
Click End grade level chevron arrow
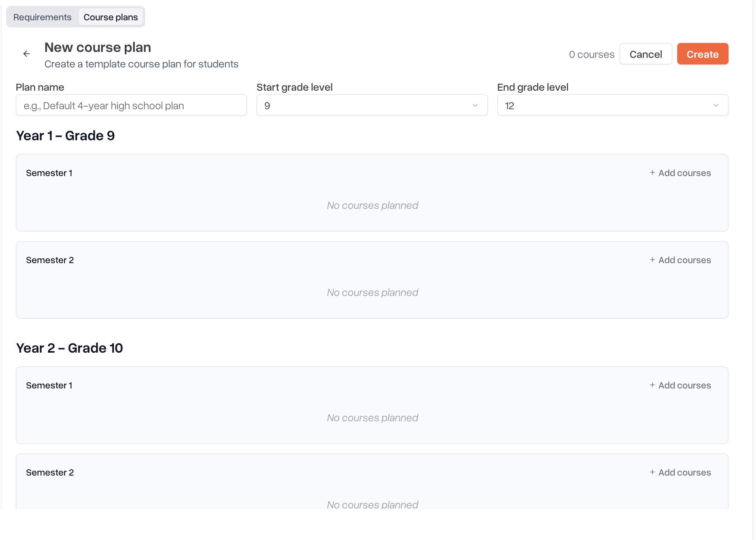(x=716, y=105)
